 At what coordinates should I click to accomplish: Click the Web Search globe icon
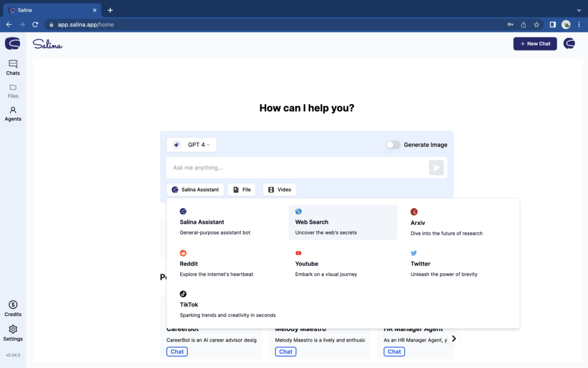[x=298, y=212]
